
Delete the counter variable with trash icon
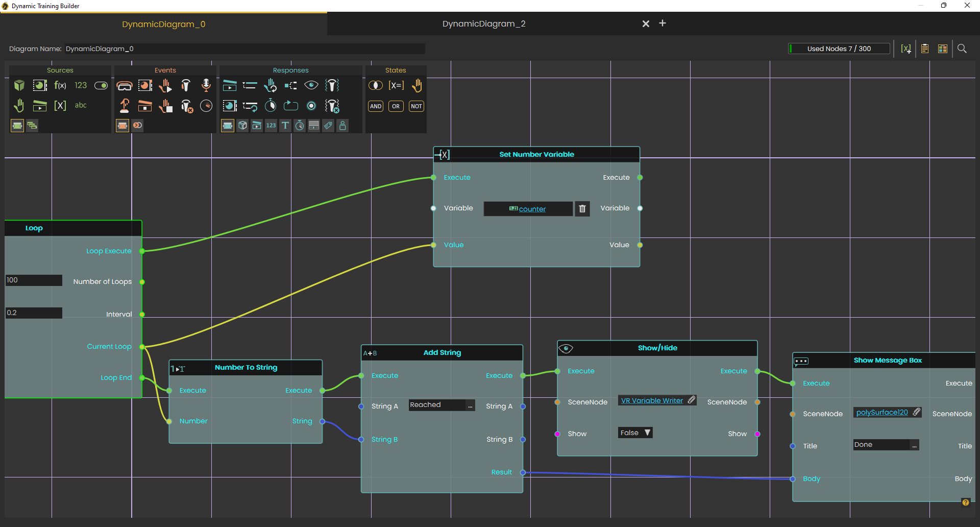point(582,208)
